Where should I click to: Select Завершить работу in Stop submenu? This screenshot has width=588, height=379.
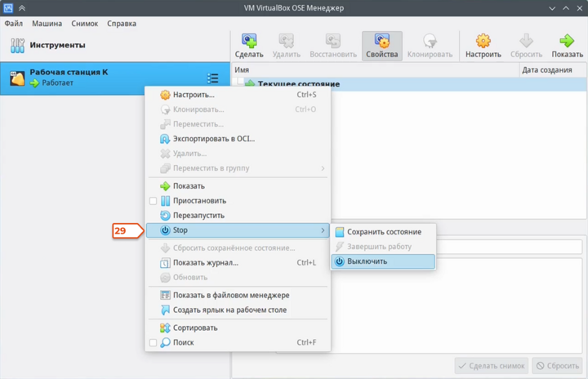(383, 247)
